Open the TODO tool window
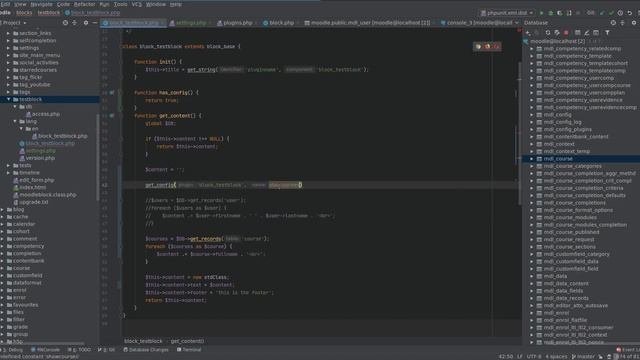640x360 pixels. [x=79, y=350]
